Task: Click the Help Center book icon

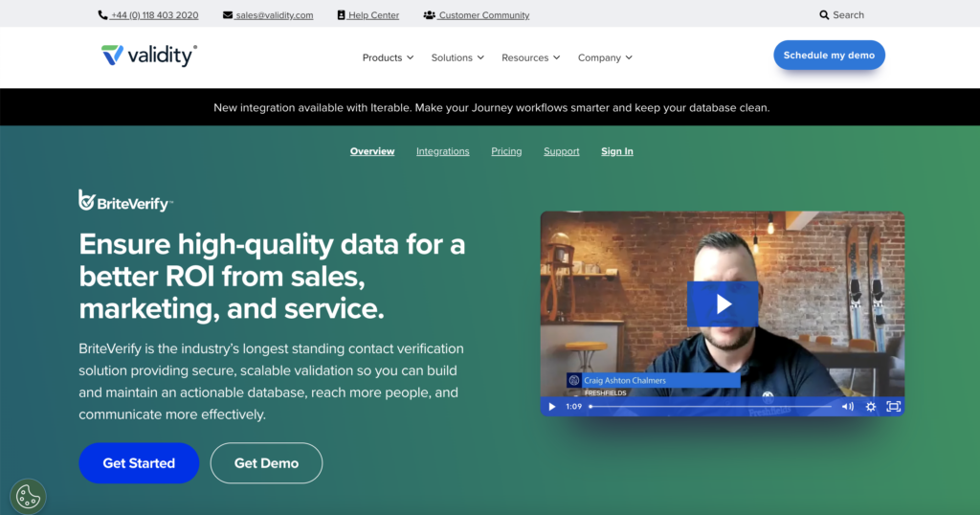Action: click(x=342, y=15)
